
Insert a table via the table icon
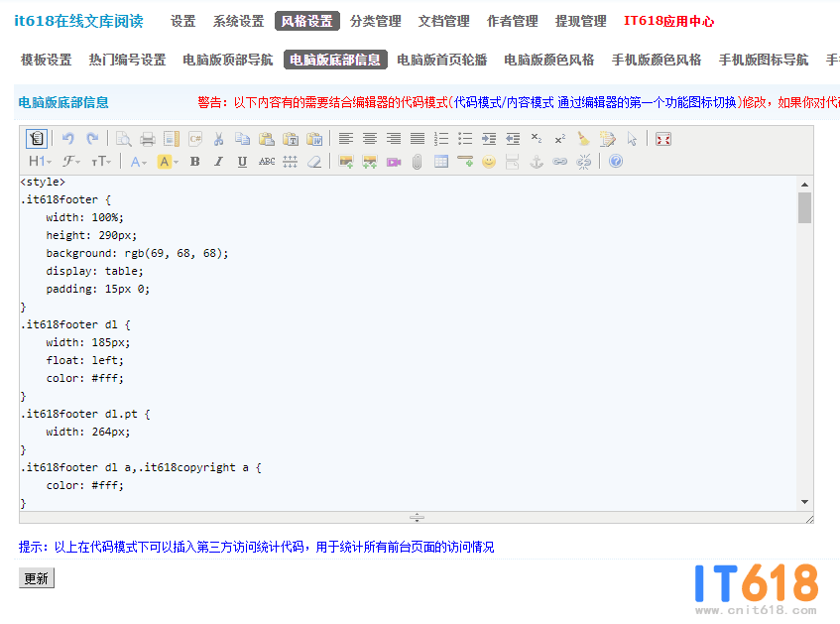441,162
